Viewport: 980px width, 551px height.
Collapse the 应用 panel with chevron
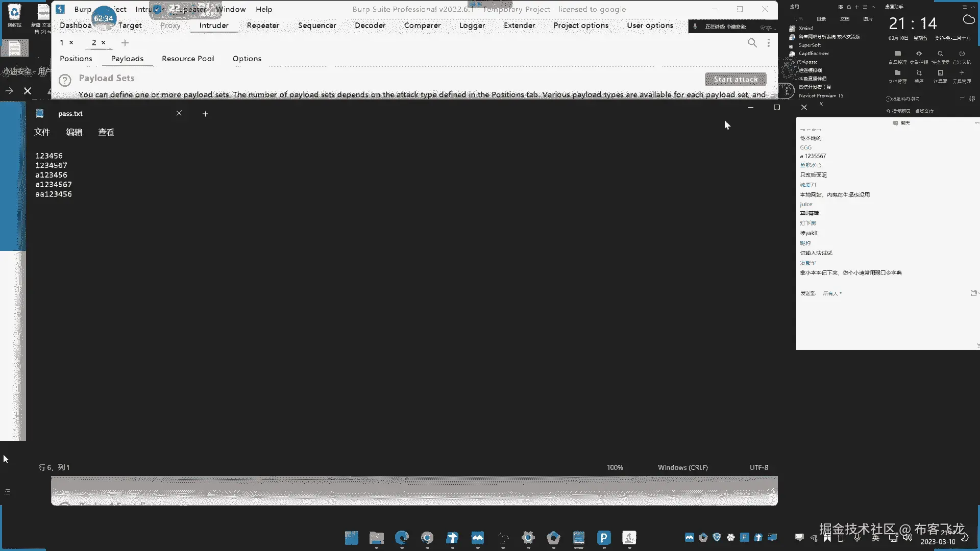tap(873, 7)
